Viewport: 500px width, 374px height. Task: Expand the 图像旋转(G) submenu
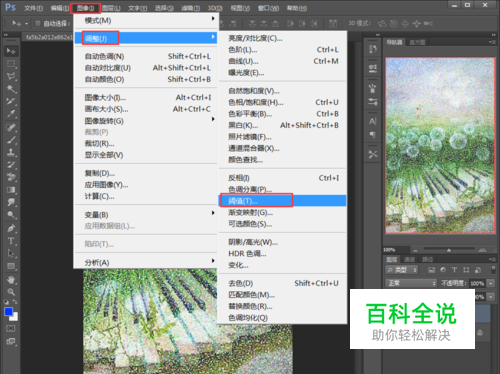146,121
